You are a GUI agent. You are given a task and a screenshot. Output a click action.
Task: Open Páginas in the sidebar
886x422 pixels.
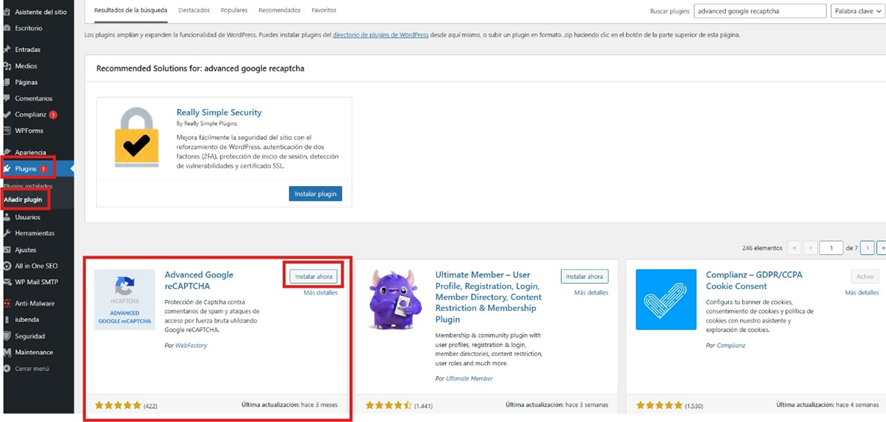click(x=27, y=82)
